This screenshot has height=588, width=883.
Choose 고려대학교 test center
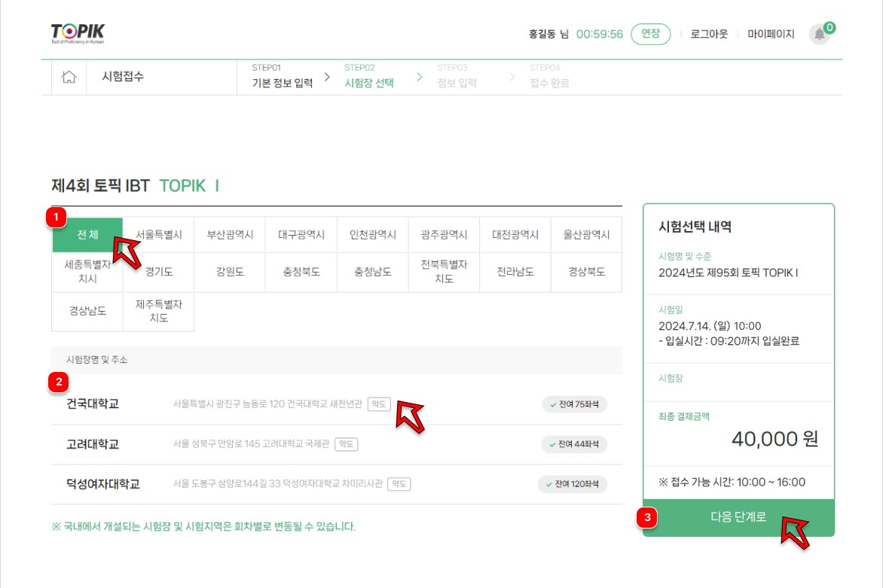[93, 444]
